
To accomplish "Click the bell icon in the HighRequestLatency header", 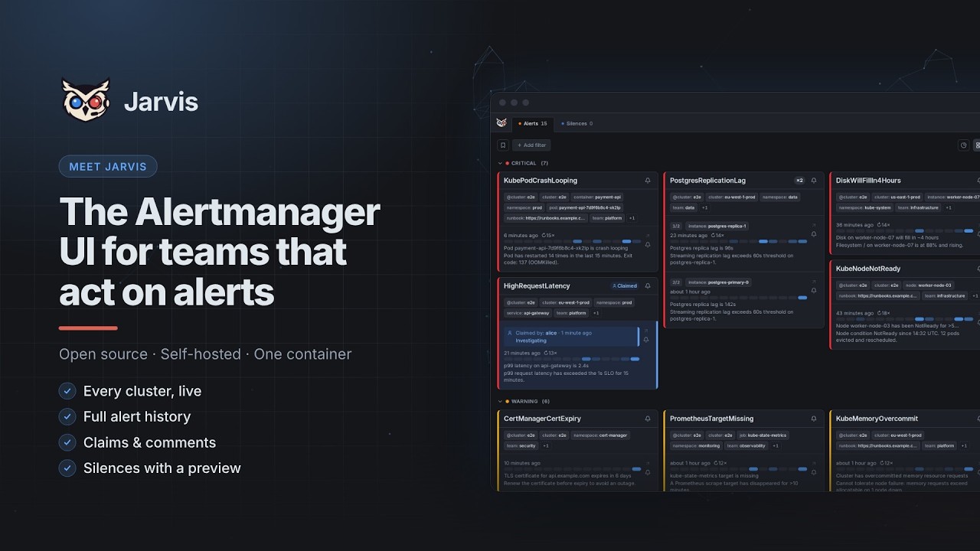I will (x=648, y=285).
